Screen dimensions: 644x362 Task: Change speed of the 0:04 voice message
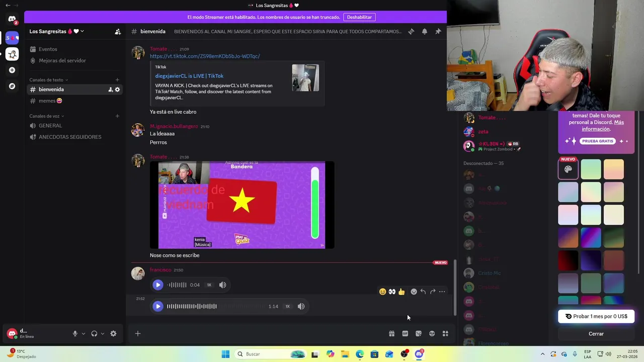click(x=209, y=285)
